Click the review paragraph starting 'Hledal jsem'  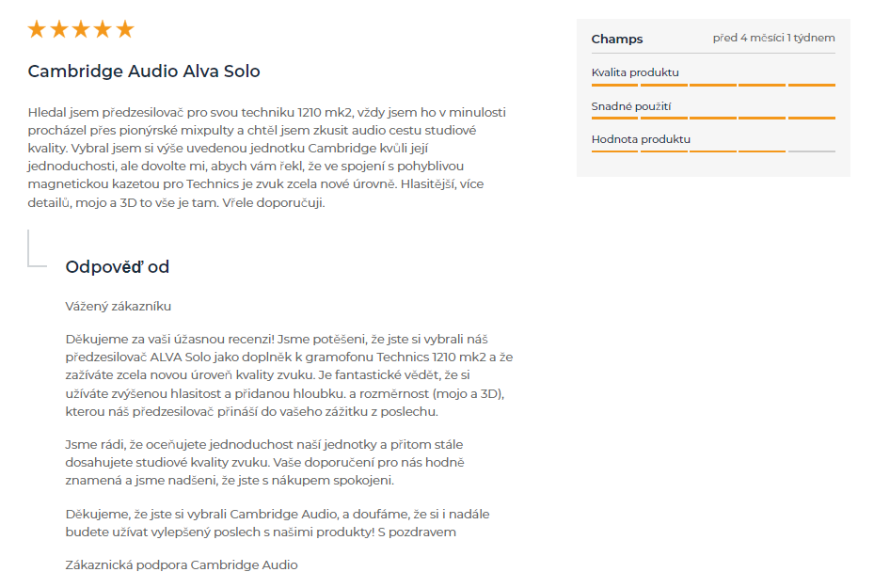(268, 157)
